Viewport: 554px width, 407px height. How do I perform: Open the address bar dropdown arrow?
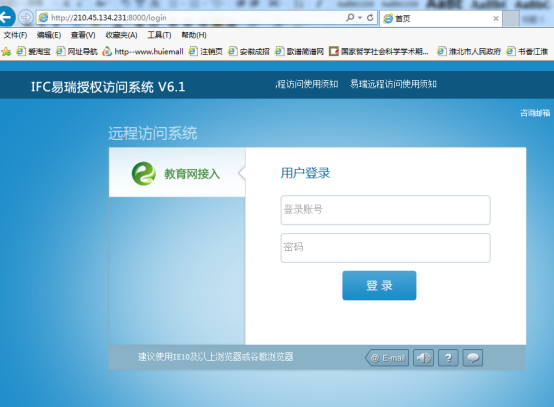(x=360, y=17)
